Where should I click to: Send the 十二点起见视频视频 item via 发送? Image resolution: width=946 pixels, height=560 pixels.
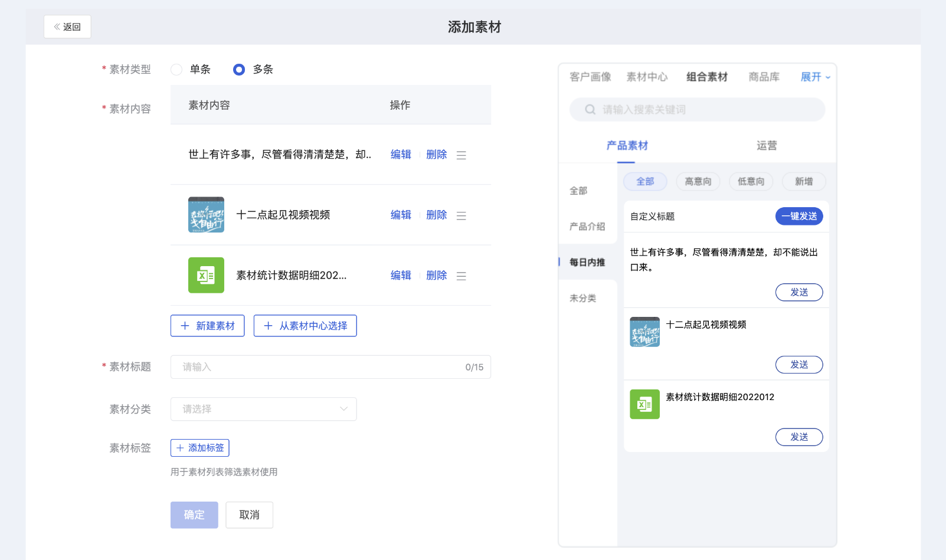tap(799, 365)
